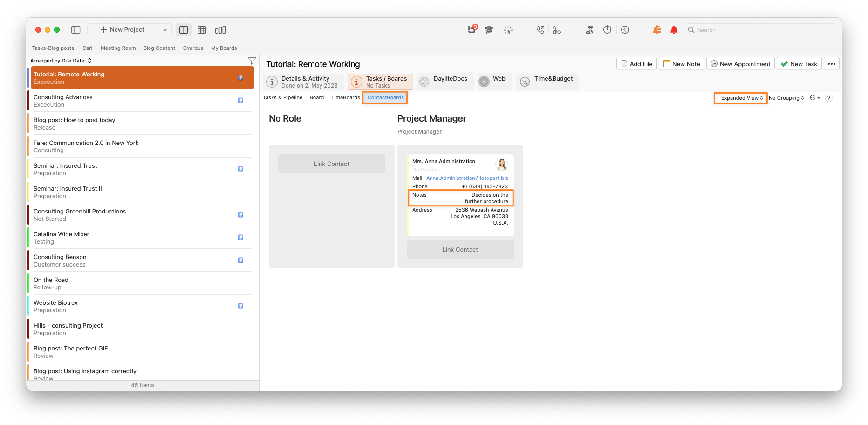Open the Meeting Room smart list
Viewport: 868px width, 425px height.
point(118,48)
